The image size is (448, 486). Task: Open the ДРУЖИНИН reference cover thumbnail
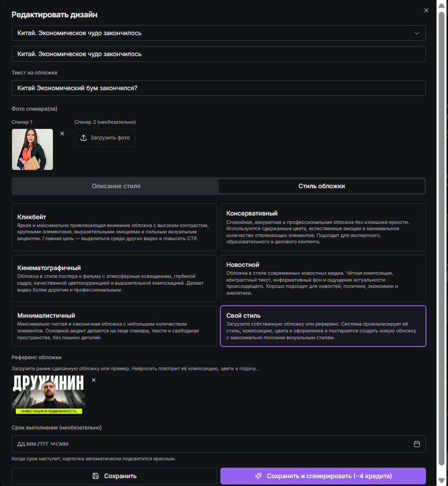(48, 395)
